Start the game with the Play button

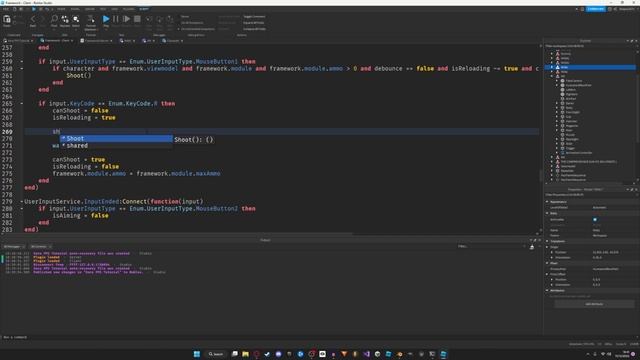coord(106,19)
